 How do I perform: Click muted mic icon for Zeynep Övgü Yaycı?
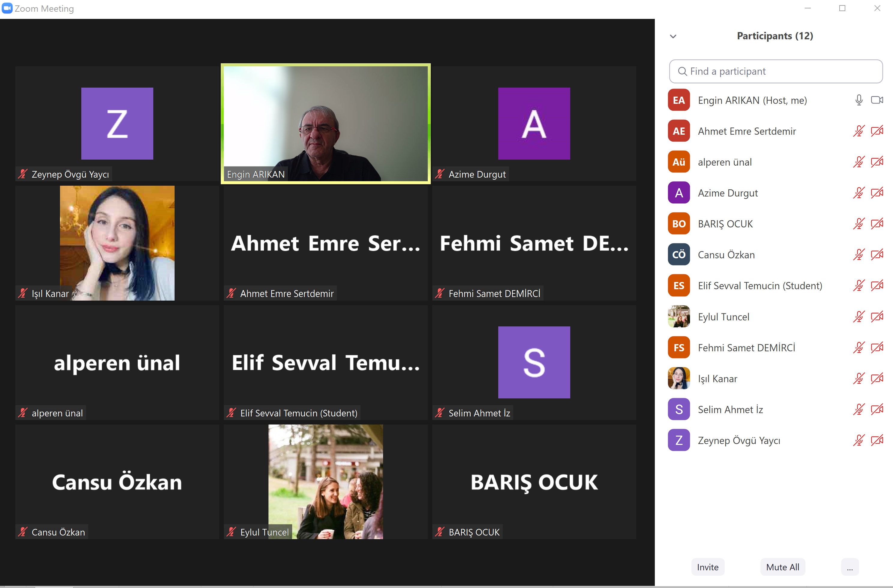click(859, 440)
